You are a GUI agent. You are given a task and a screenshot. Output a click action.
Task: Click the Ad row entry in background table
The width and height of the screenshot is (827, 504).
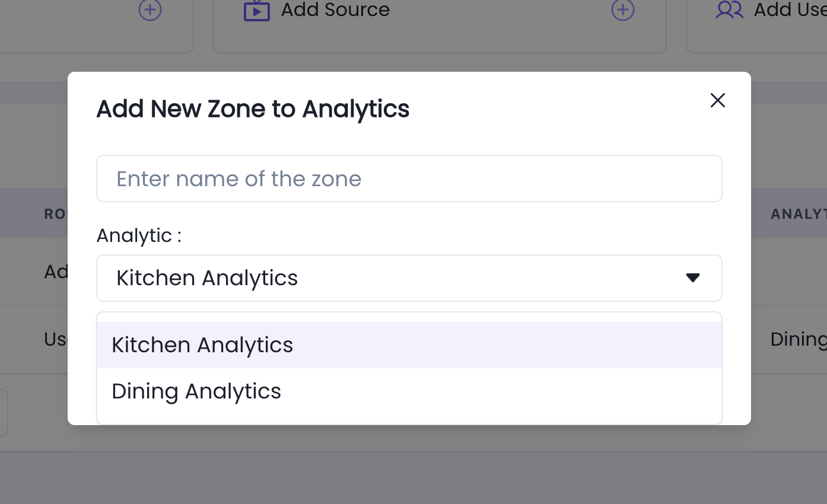coord(56,272)
